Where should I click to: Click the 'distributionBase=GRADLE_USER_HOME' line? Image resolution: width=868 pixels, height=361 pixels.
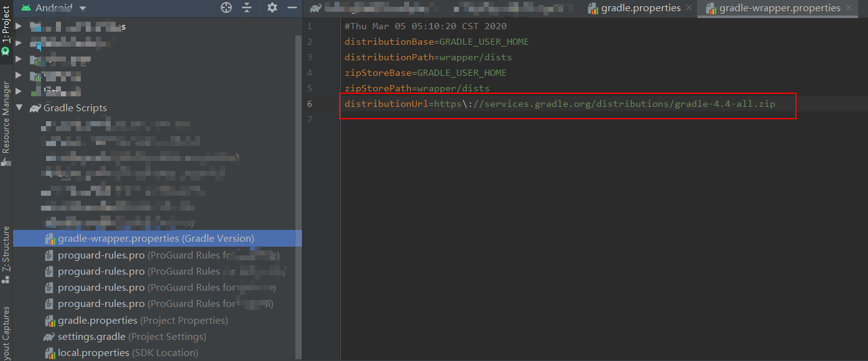[x=436, y=42]
